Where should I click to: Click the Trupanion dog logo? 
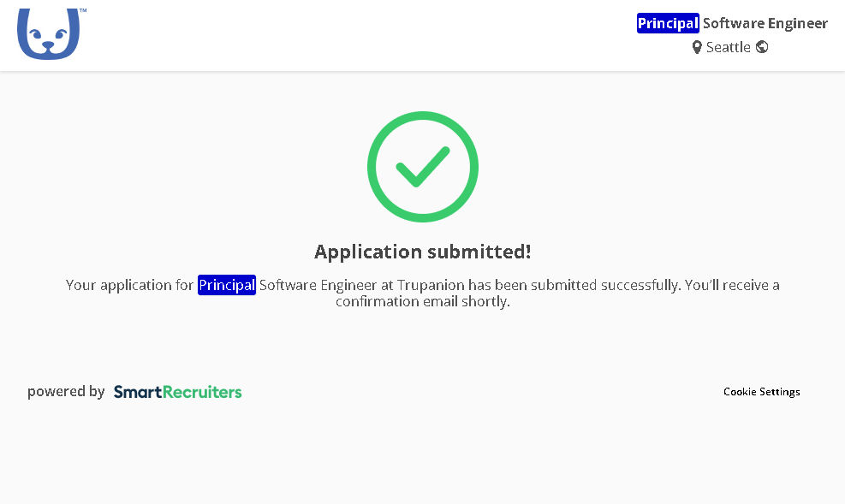tap(48, 36)
